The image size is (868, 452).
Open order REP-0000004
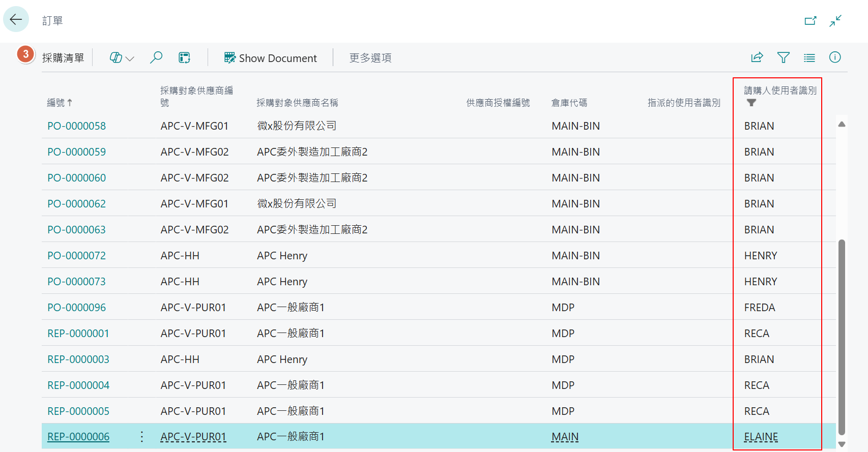click(78, 385)
